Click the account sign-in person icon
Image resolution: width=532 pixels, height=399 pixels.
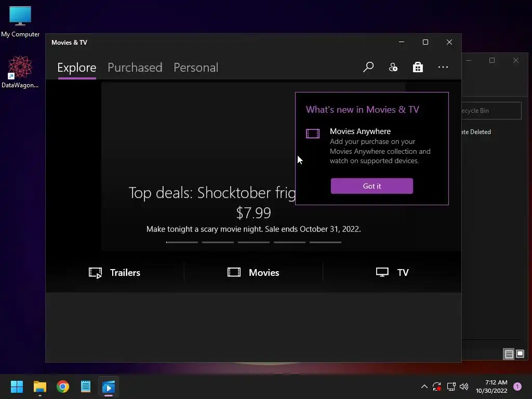coord(393,67)
